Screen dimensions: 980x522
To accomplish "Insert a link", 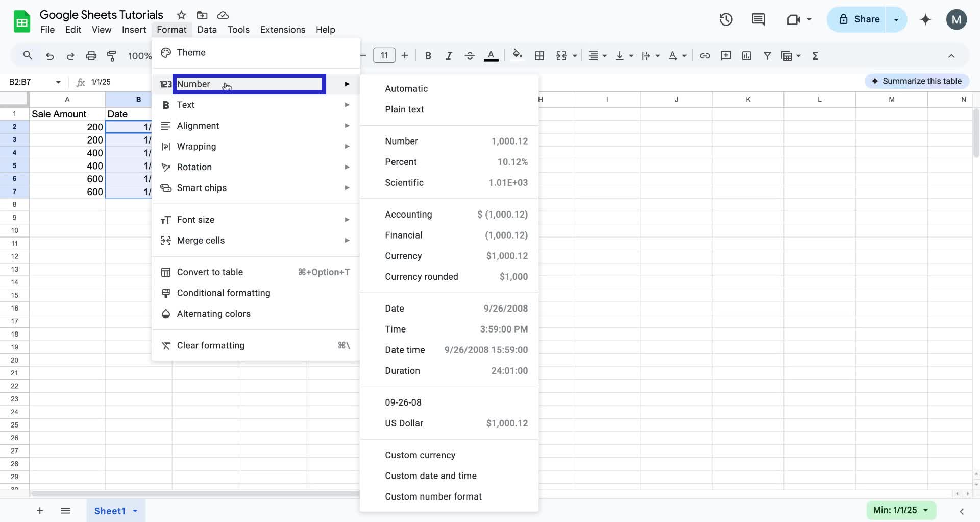I will click(x=705, y=55).
